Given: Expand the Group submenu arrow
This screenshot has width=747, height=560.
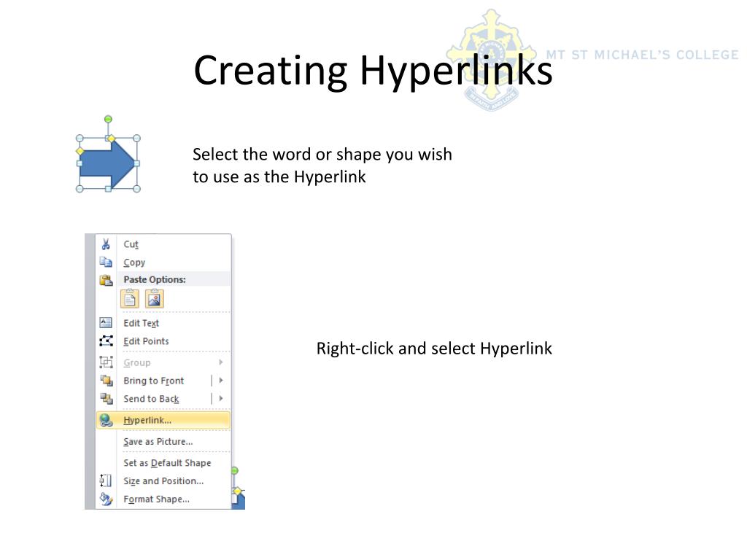Looking at the screenshot, I should 221,362.
